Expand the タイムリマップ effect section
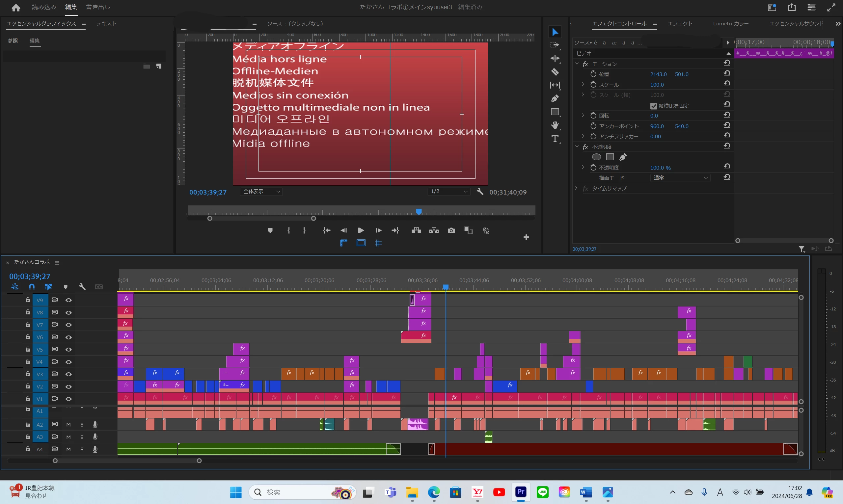Screen dimensions: 843x504 click(576, 188)
